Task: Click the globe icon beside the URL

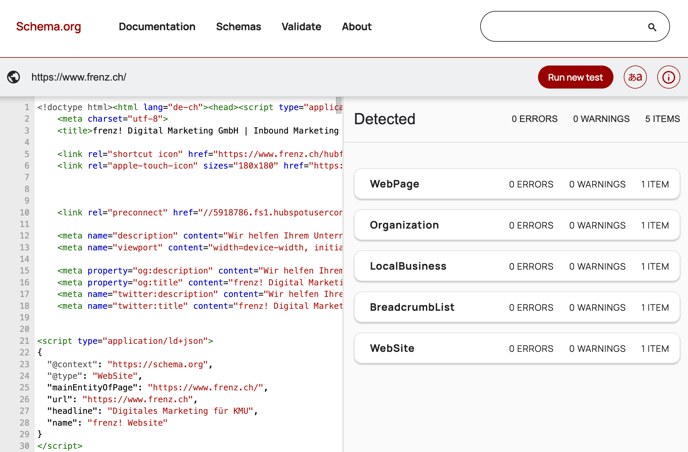Action: coord(14,77)
